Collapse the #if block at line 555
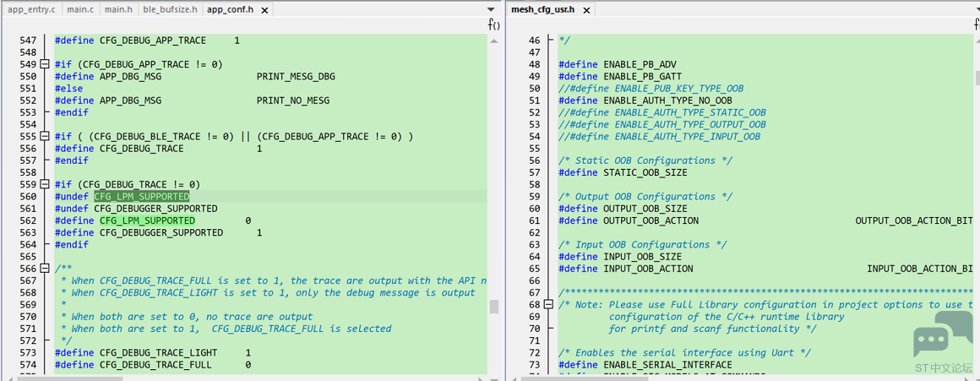Screen dimensions: 980x381 pos(44,136)
